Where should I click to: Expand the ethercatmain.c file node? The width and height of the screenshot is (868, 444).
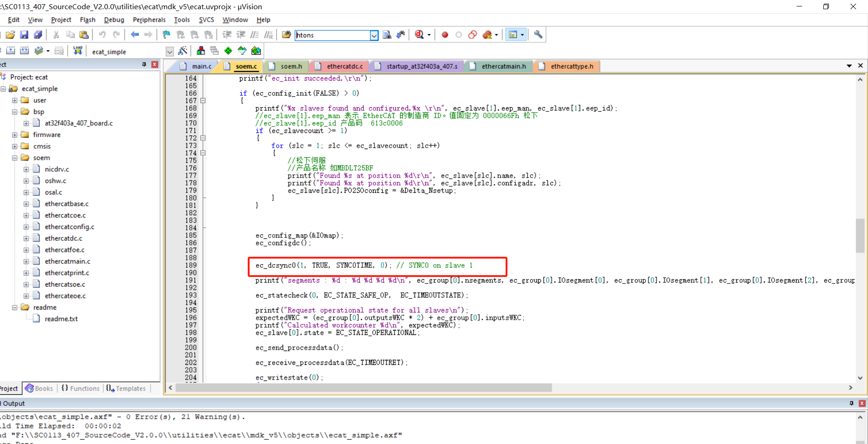click(26, 261)
